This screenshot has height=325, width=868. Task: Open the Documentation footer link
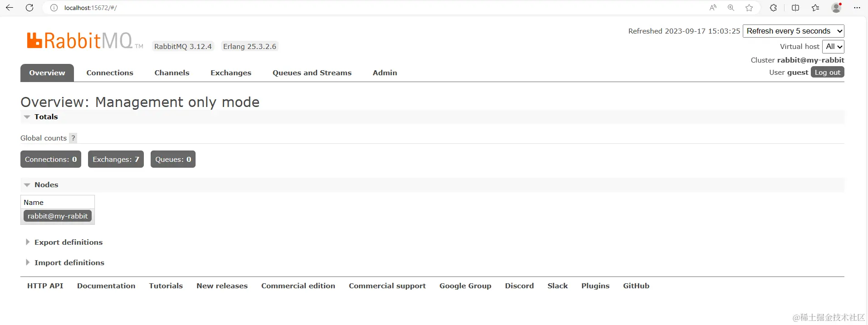point(106,286)
